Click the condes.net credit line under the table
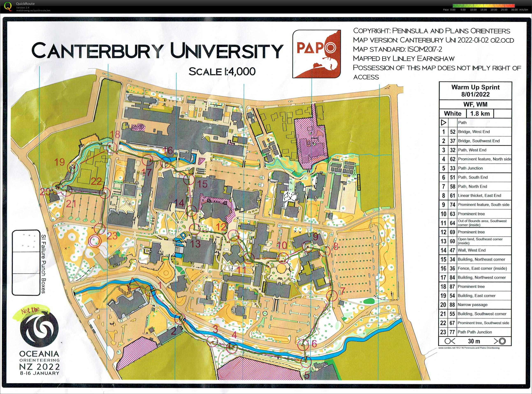532x394 pixels. coord(469,348)
